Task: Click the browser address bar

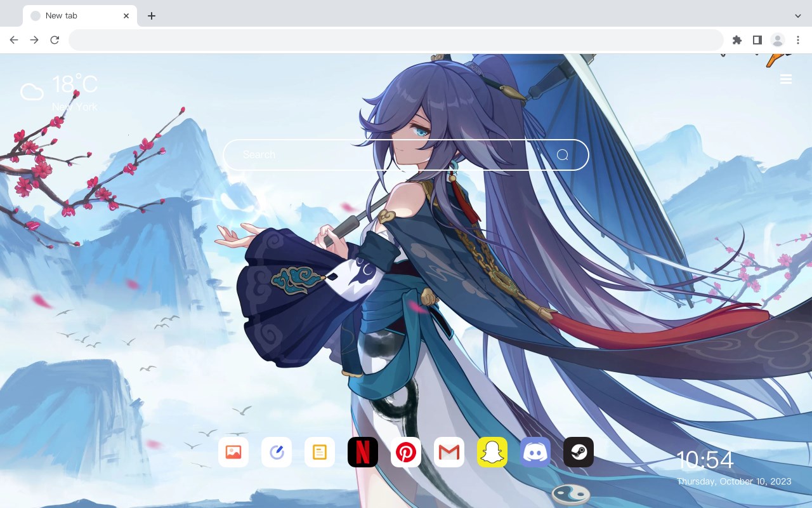Action: tap(396, 40)
